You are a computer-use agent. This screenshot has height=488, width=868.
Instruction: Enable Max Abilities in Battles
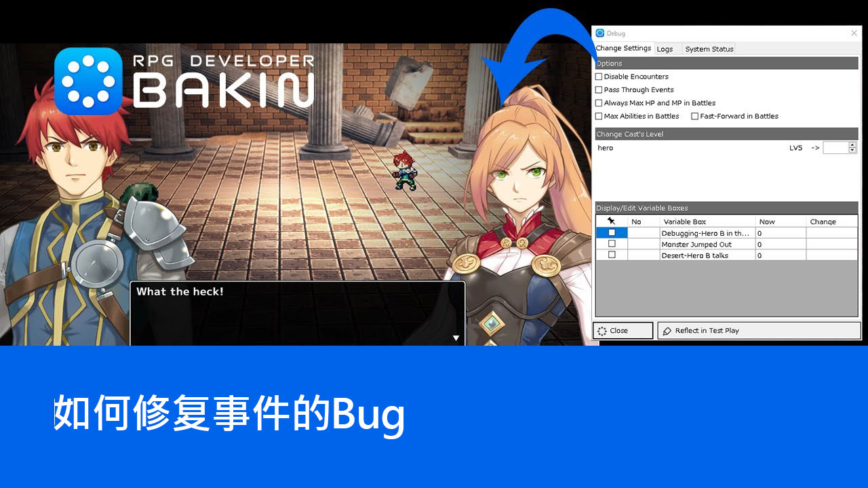599,117
